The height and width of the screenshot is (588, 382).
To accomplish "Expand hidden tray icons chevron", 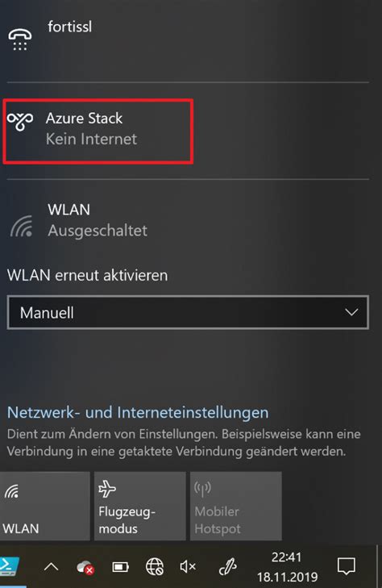I will coord(52,566).
